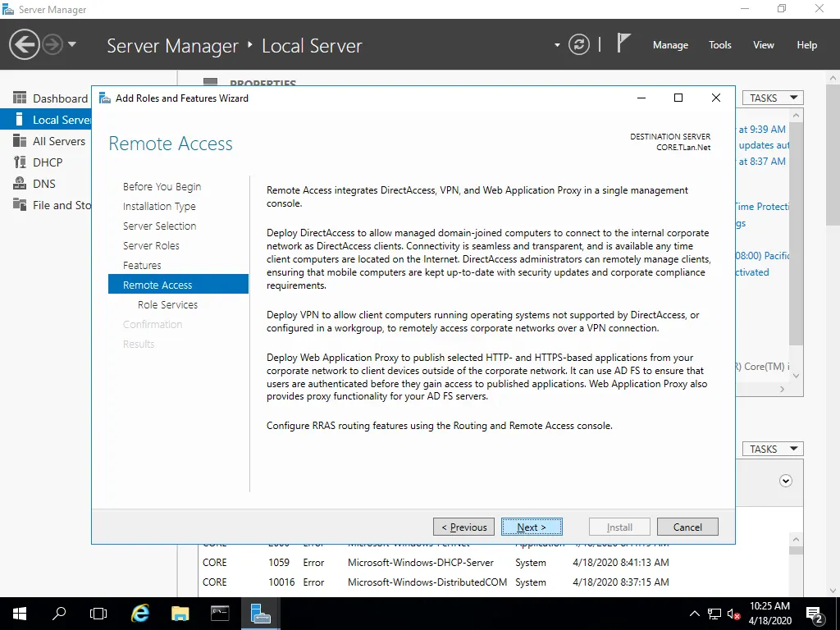Open Task View on taskbar
Viewport: 840px width, 630px height.
[98, 614]
